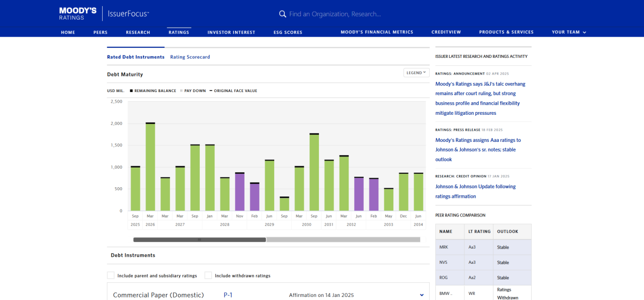Click the Moody's Ratings logo
The image size is (644, 300).
pyautogui.click(x=77, y=14)
